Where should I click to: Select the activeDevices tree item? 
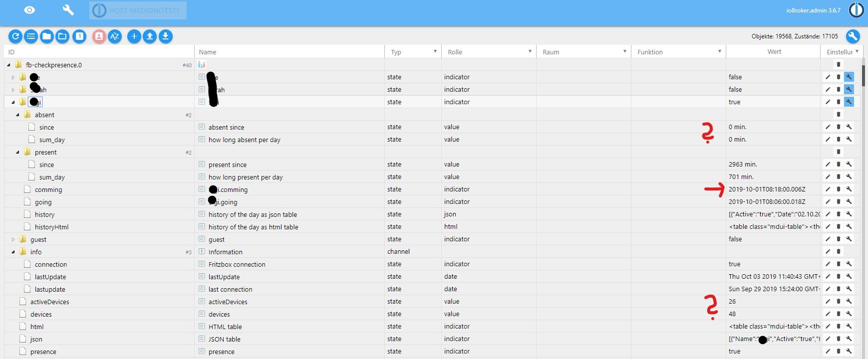[50, 302]
